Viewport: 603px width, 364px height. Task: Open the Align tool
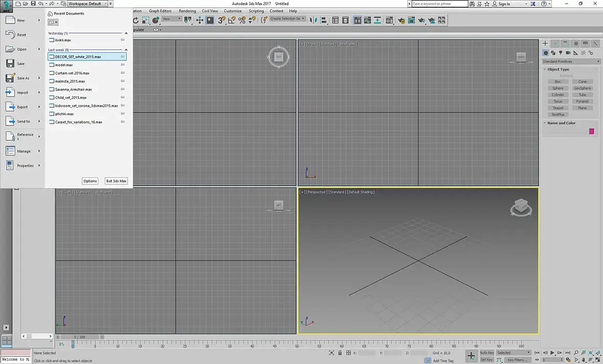click(323, 20)
